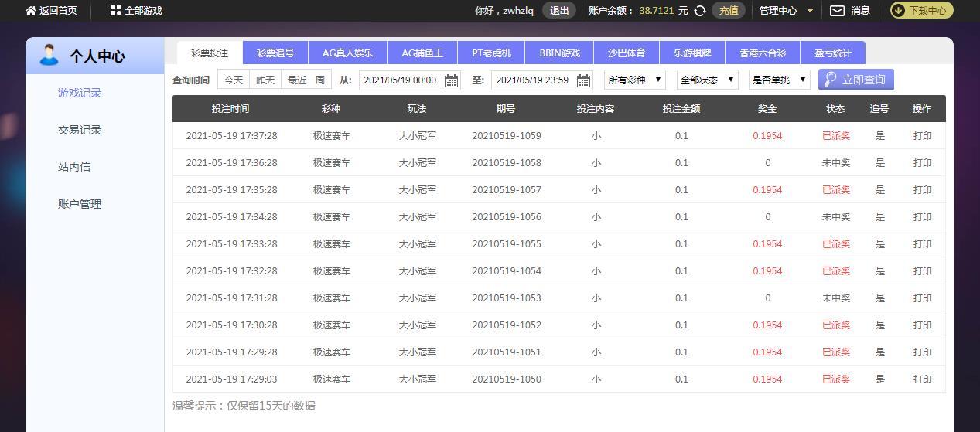980x432 pixels.
Task: Select the 昨天 time filter
Action: click(265, 80)
